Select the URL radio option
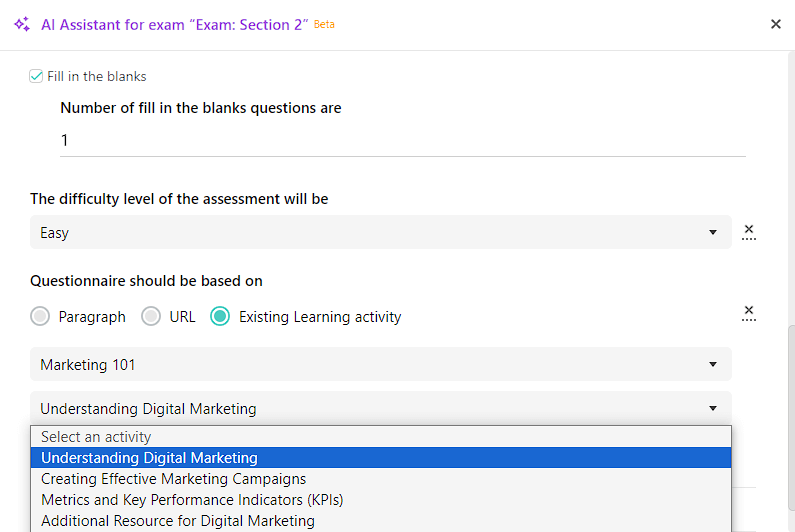Image resolution: width=795 pixels, height=532 pixels. pyautogui.click(x=151, y=316)
